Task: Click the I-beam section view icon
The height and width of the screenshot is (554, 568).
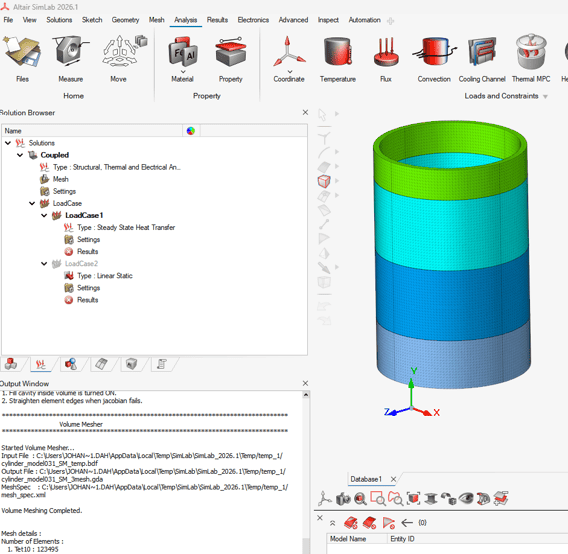Action: tap(431, 499)
